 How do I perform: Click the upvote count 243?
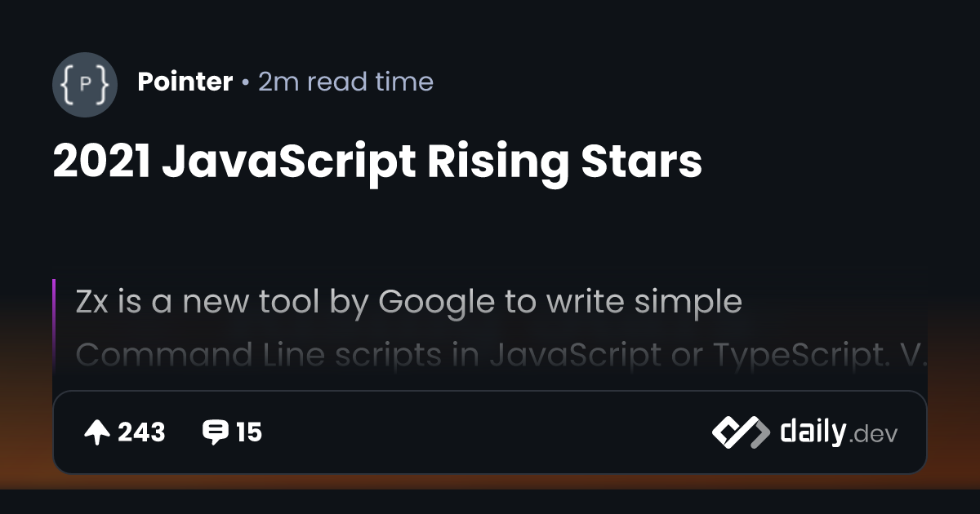pos(141,432)
